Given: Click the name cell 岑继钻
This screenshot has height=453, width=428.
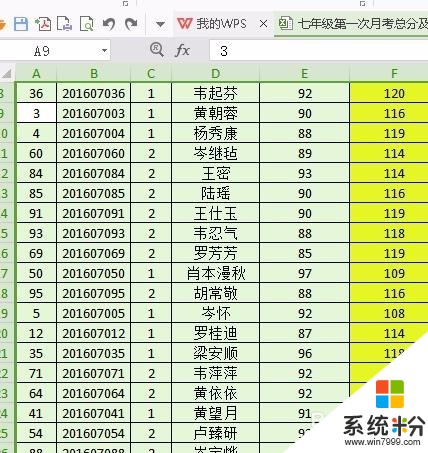Looking at the screenshot, I should point(215,153).
